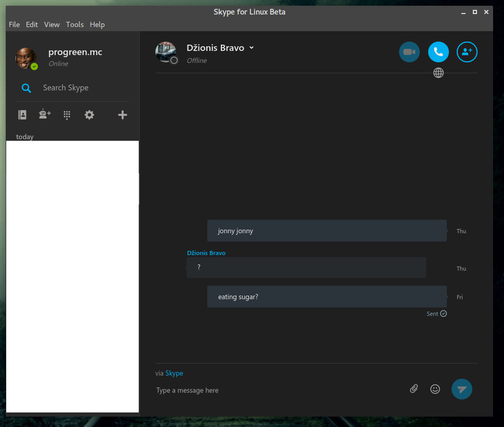Screen dimensions: 504x427
Task: Click the offline status circle on contact's avatar
Action: (174, 60)
